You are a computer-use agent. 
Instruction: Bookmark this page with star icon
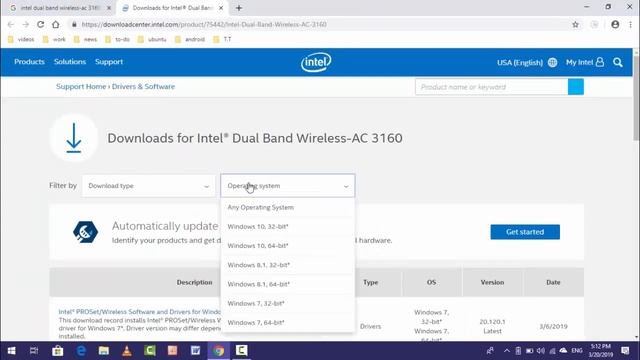[576, 24]
